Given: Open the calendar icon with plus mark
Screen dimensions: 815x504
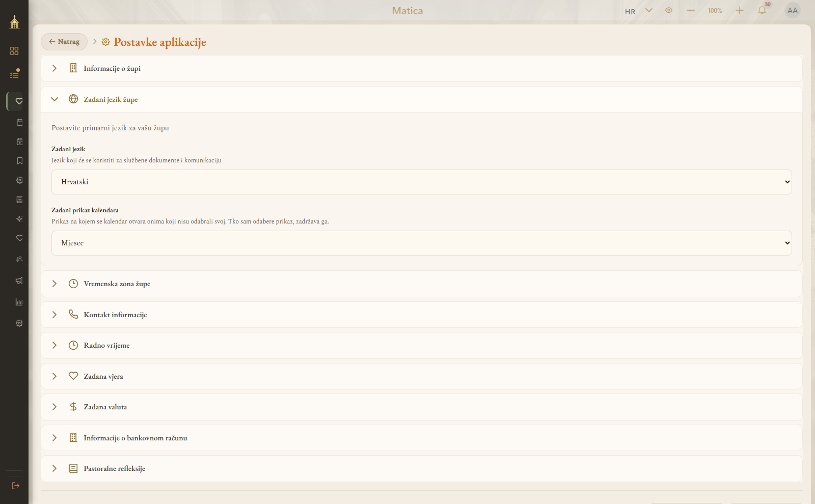Looking at the screenshot, I should point(19,142).
